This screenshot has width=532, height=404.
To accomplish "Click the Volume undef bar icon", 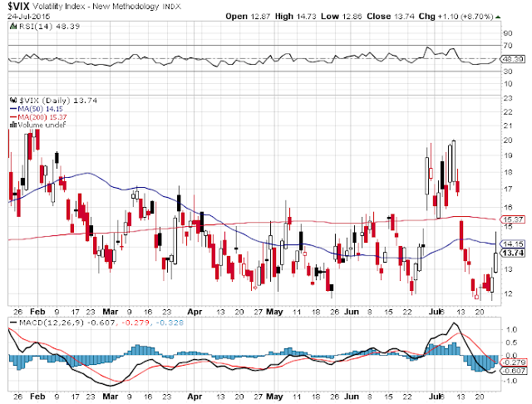I will point(13,125).
